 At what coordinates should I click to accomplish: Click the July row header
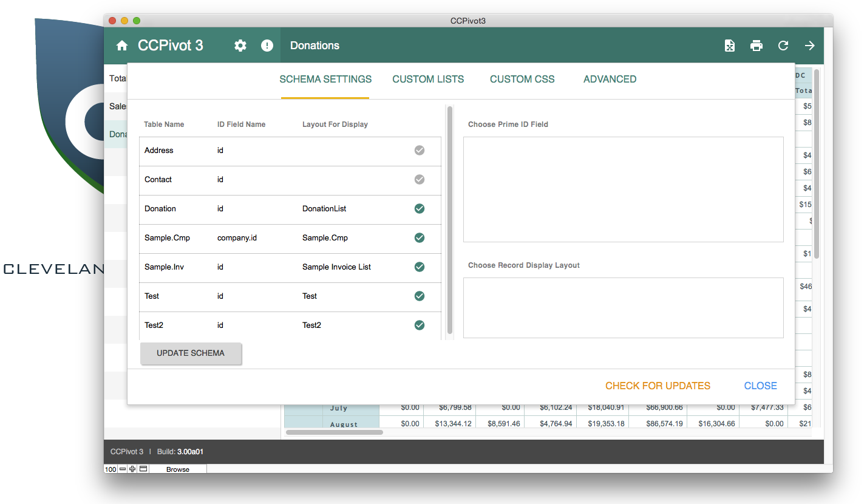(x=351, y=408)
